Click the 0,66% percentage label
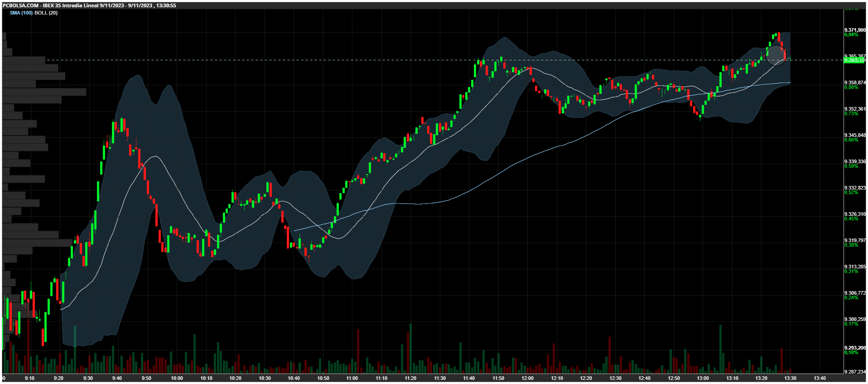Viewport: 868px width, 384px height. [x=851, y=140]
